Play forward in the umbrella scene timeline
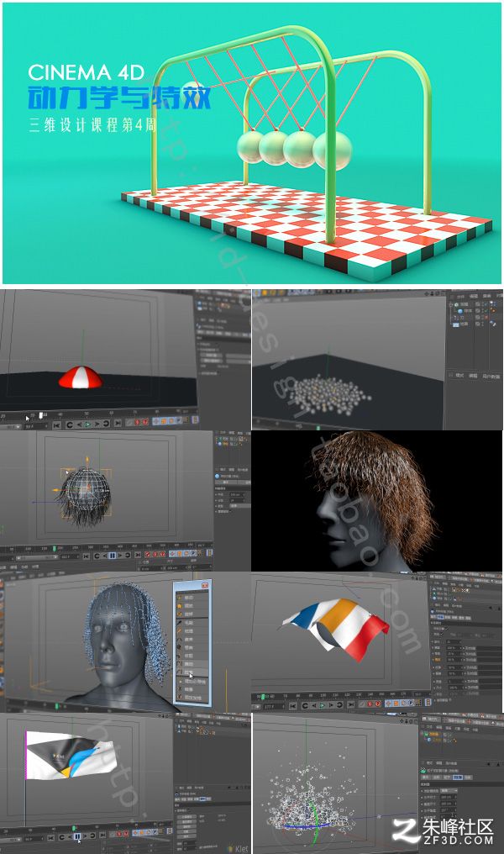The height and width of the screenshot is (854, 504). (x=87, y=424)
